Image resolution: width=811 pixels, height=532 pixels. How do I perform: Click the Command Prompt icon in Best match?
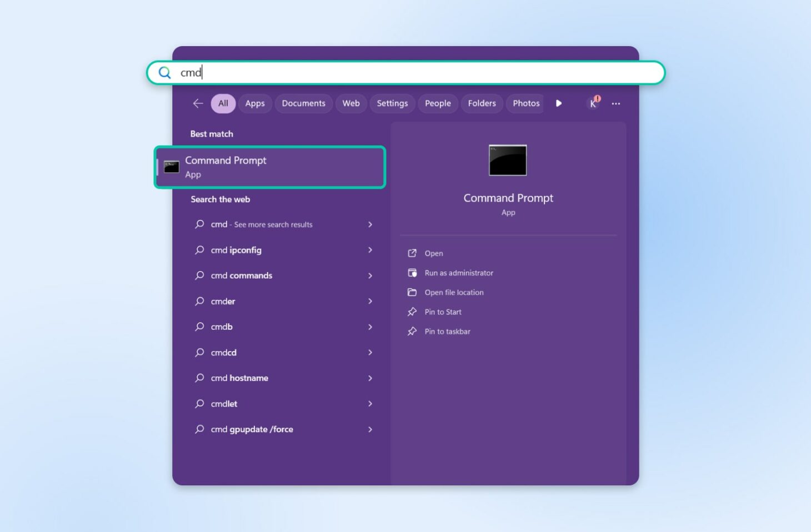171,167
